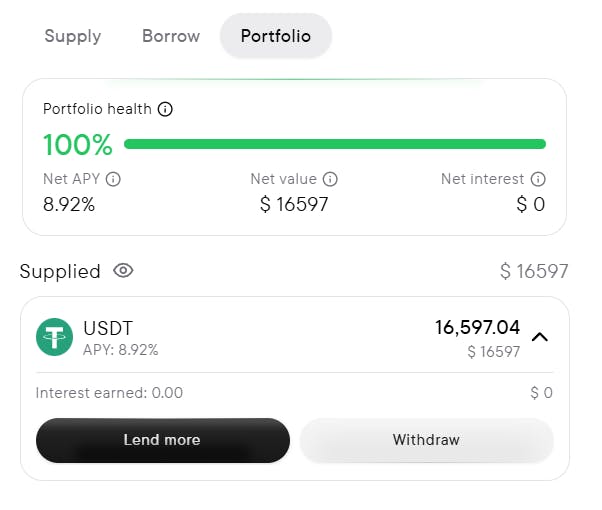
Task: Click the Net value info icon
Action: pos(330,179)
